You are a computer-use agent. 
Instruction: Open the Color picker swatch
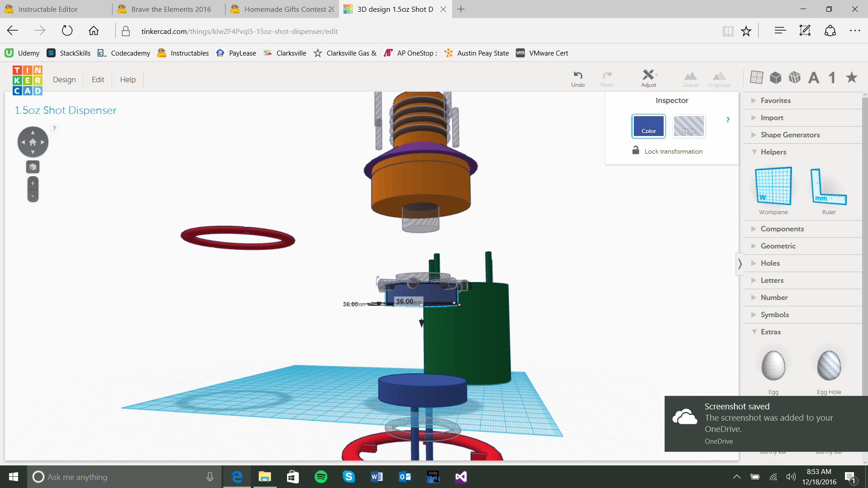[x=648, y=126]
